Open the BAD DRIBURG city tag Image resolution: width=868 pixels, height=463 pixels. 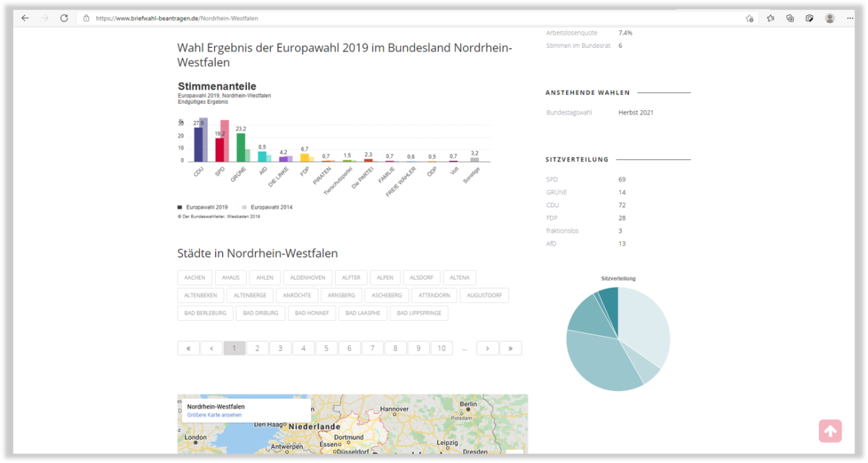pyautogui.click(x=261, y=313)
